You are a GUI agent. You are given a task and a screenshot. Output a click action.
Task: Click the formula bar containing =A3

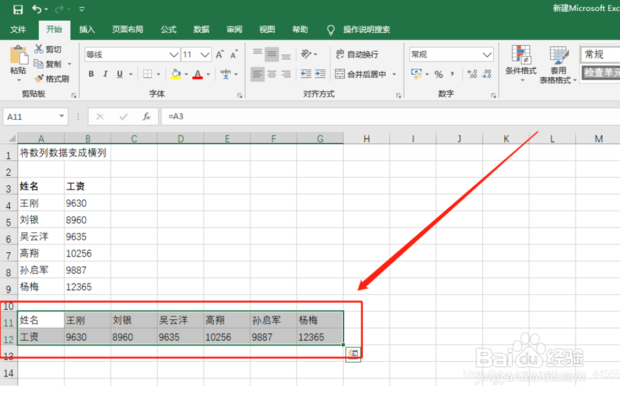tap(390, 117)
